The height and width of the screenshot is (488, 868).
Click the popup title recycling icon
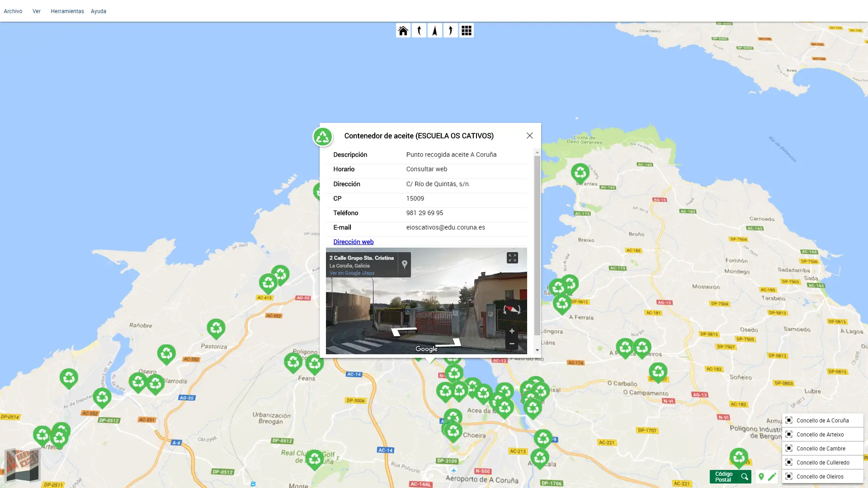tap(323, 136)
